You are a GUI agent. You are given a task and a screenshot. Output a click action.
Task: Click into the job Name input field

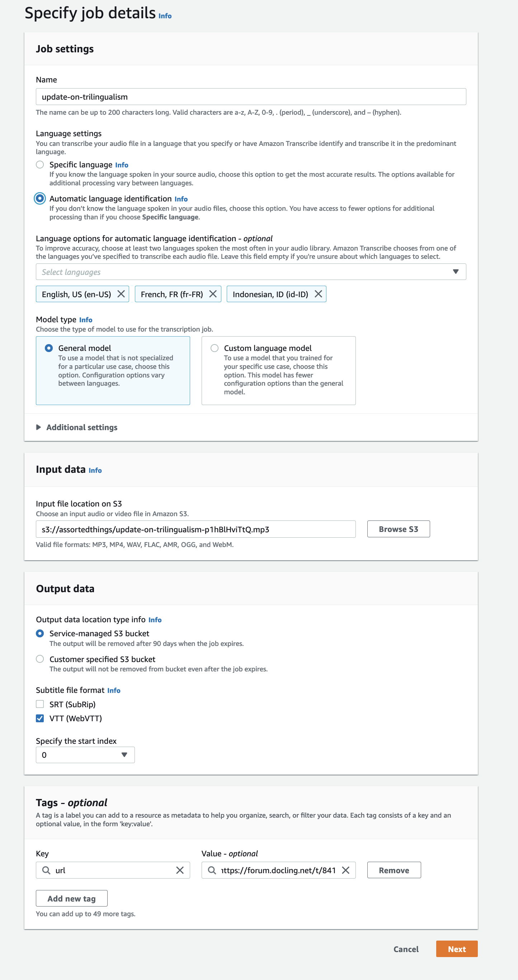(251, 97)
